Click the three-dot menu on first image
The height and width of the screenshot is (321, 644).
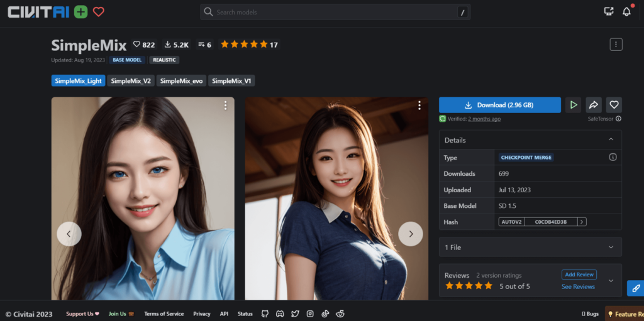point(225,106)
